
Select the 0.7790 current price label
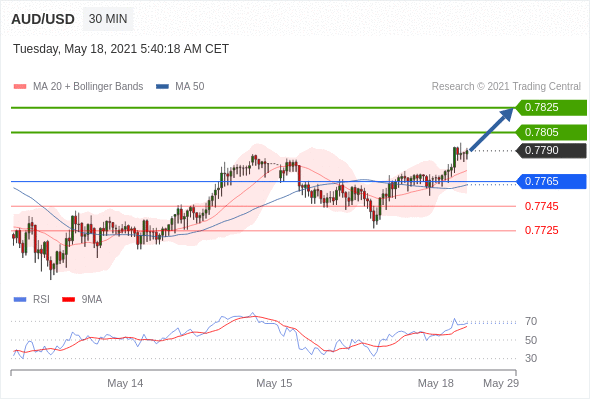point(551,151)
